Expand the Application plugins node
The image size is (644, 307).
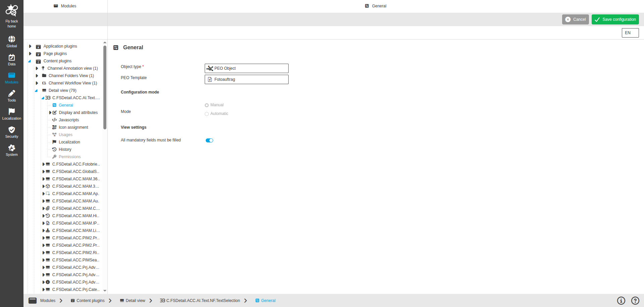30,46
